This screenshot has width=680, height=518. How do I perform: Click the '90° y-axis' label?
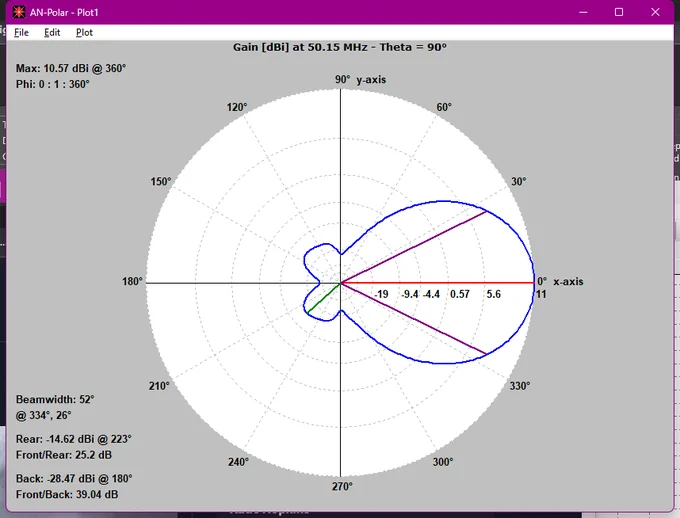360,80
